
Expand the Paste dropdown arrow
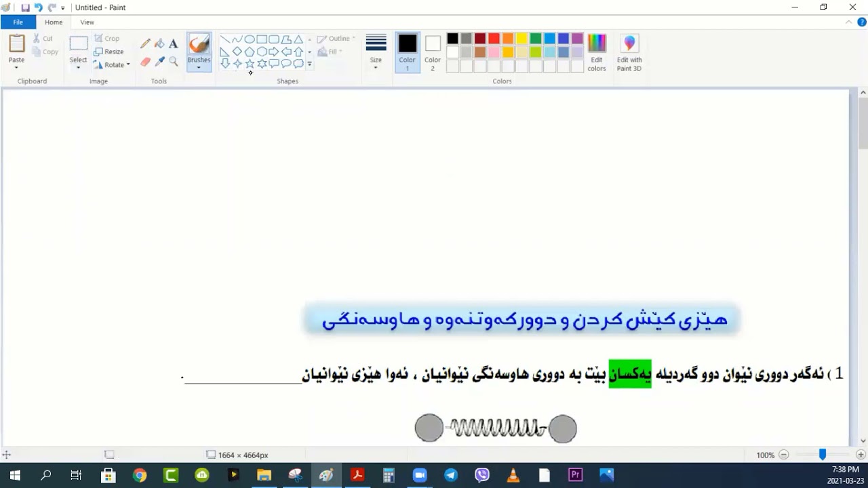16,68
